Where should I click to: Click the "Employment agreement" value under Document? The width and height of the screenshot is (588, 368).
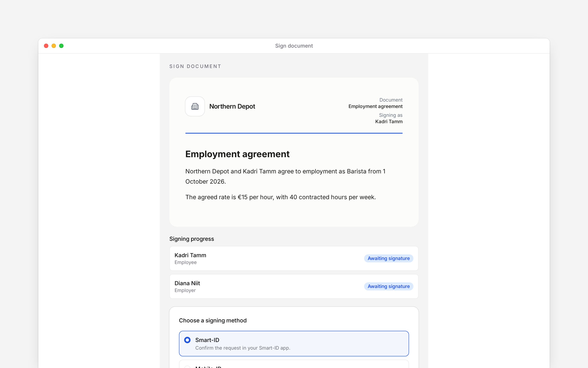click(x=375, y=106)
